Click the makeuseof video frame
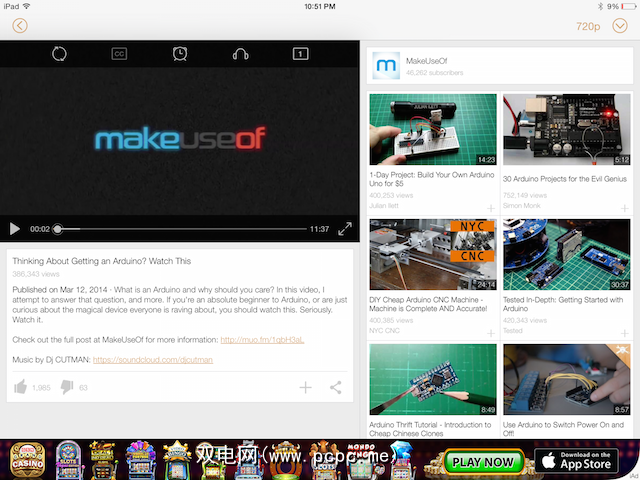The width and height of the screenshot is (640, 480). pos(180,141)
